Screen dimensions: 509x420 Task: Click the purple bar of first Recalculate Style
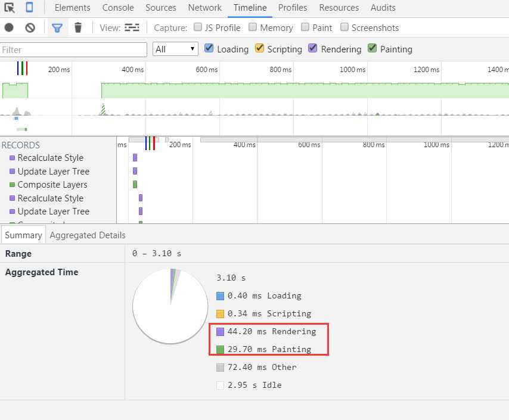(x=135, y=158)
